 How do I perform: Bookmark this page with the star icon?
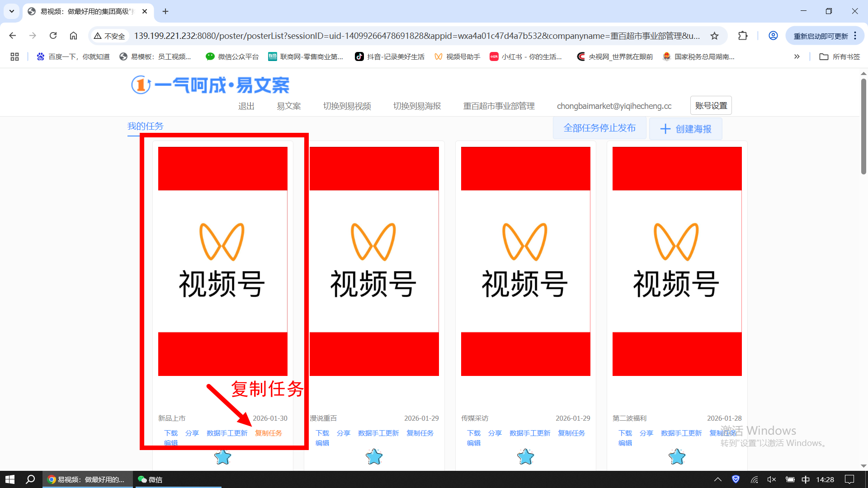(714, 36)
